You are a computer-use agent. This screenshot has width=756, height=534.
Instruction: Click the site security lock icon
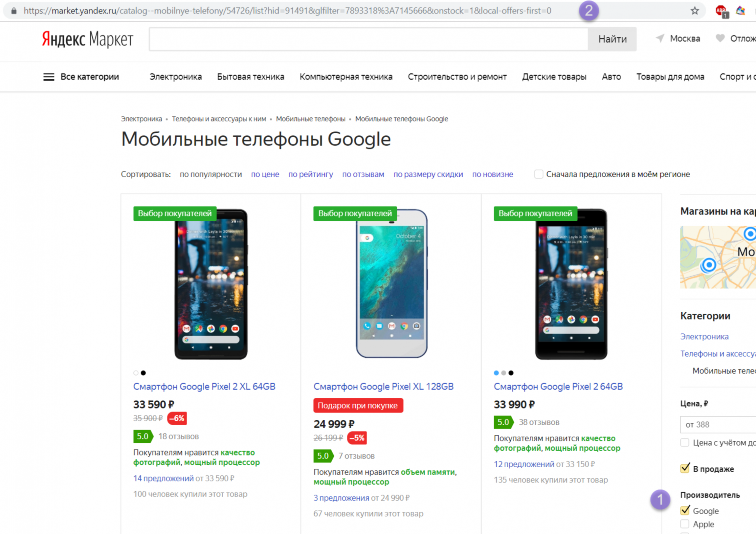pos(14,11)
